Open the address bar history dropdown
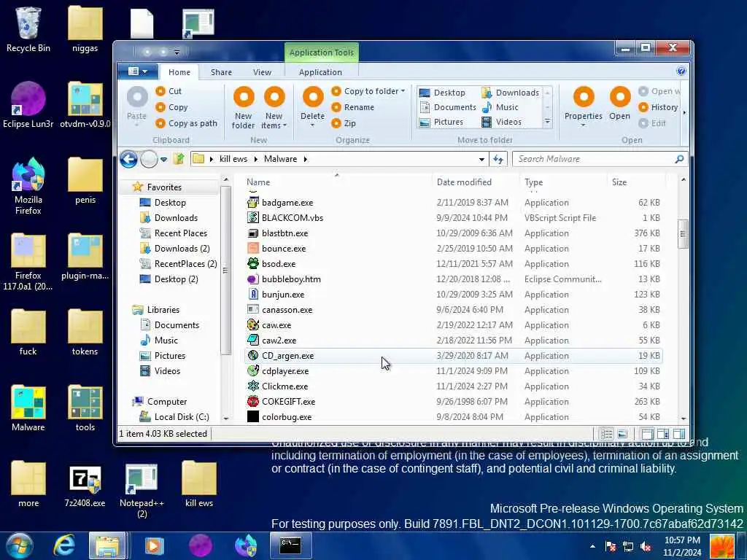Viewport: 747px width, 560px height. pyautogui.click(x=481, y=159)
